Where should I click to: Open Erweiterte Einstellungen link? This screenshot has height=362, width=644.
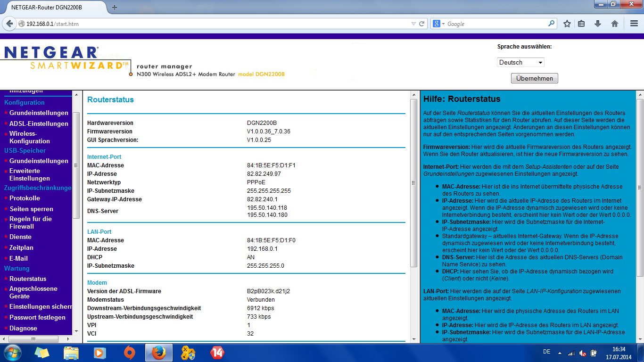point(30,174)
